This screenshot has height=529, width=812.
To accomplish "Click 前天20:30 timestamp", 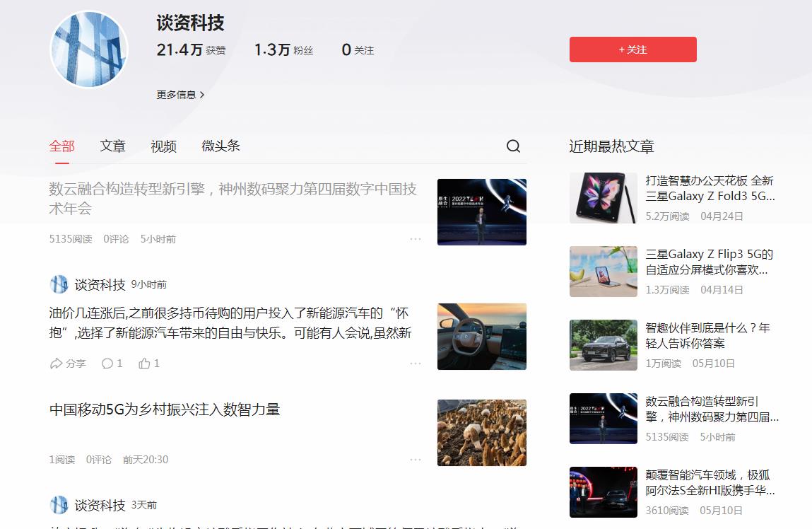I will (146, 460).
